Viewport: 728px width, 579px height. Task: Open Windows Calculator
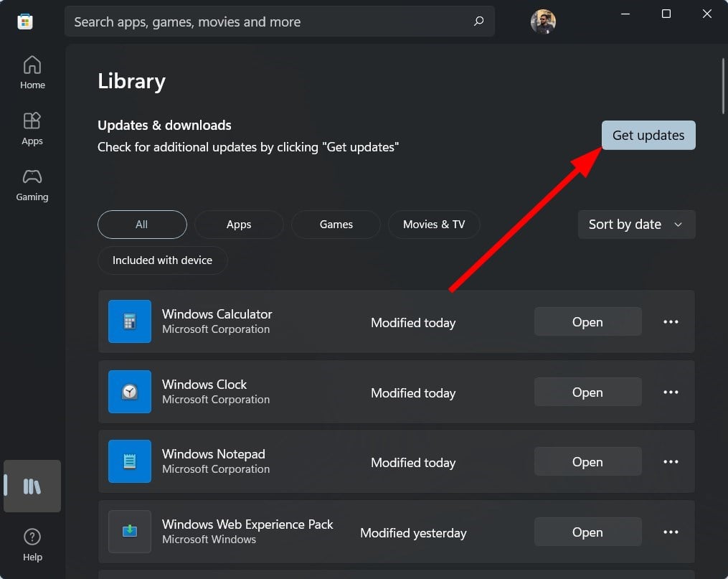pos(587,321)
